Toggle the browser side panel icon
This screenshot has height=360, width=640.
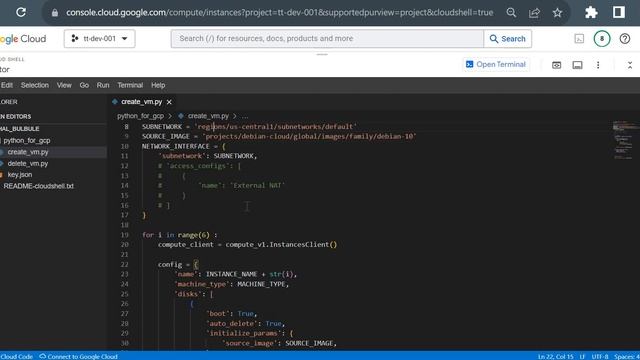click(x=619, y=12)
